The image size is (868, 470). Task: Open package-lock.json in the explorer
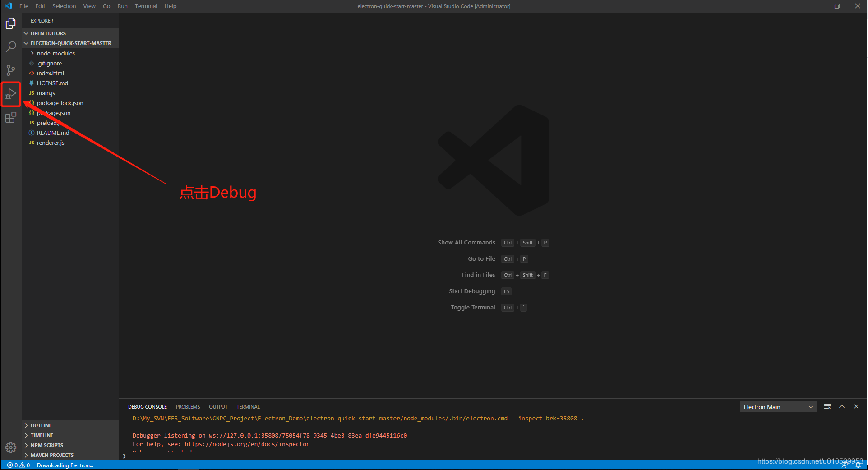[70, 103]
